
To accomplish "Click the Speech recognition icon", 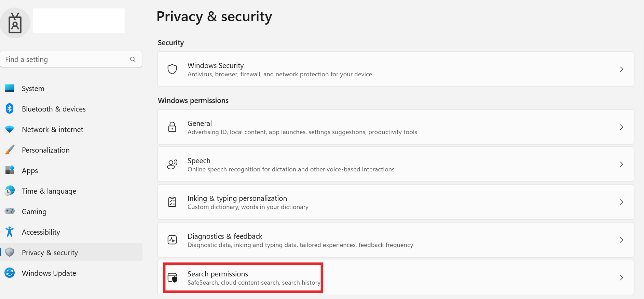I will click(x=172, y=164).
